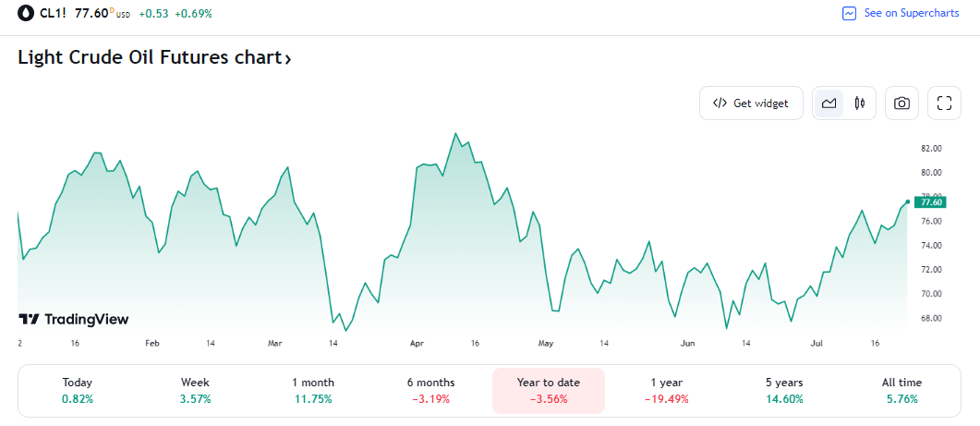The width and height of the screenshot is (980, 426).
Task: Select the 1 year range
Action: click(x=666, y=390)
